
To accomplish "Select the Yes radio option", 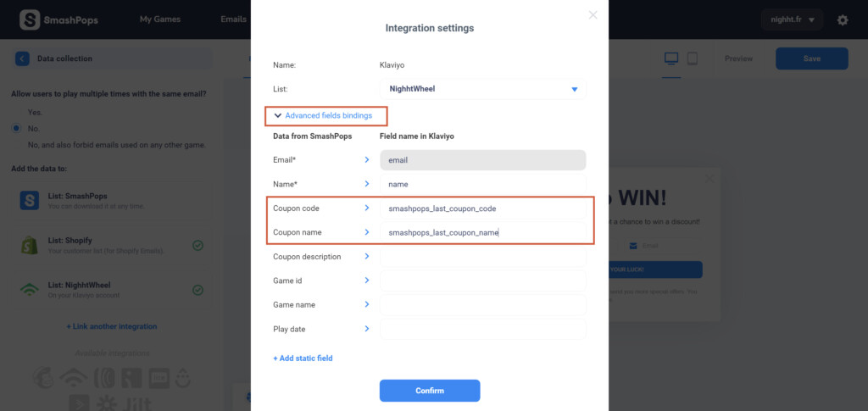I will coord(17,113).
